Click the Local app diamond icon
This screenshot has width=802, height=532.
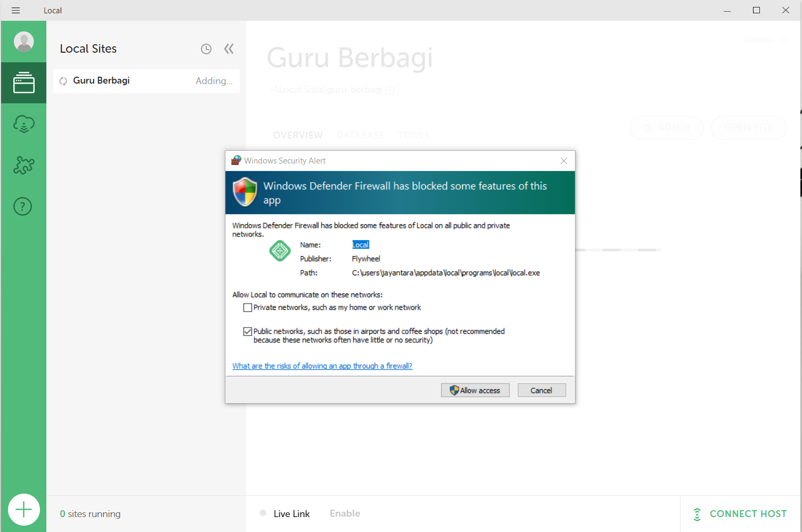point(280,251)
